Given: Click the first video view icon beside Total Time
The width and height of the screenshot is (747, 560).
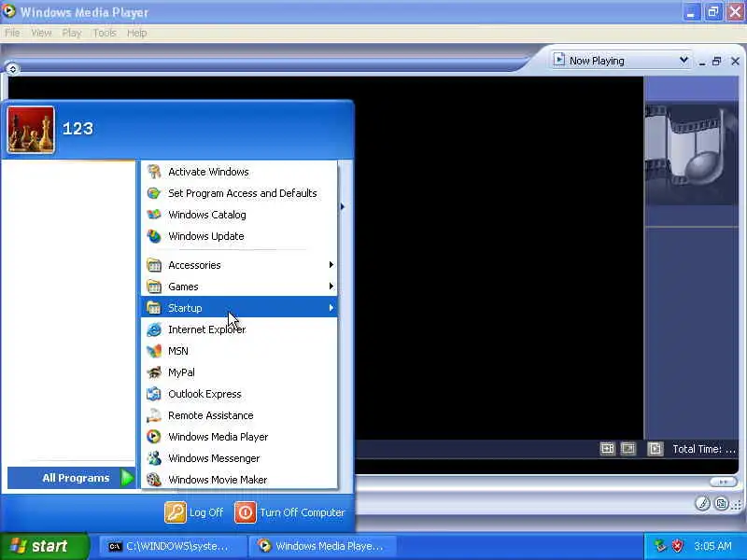Looking at the screenshot, I should point(608,449).
